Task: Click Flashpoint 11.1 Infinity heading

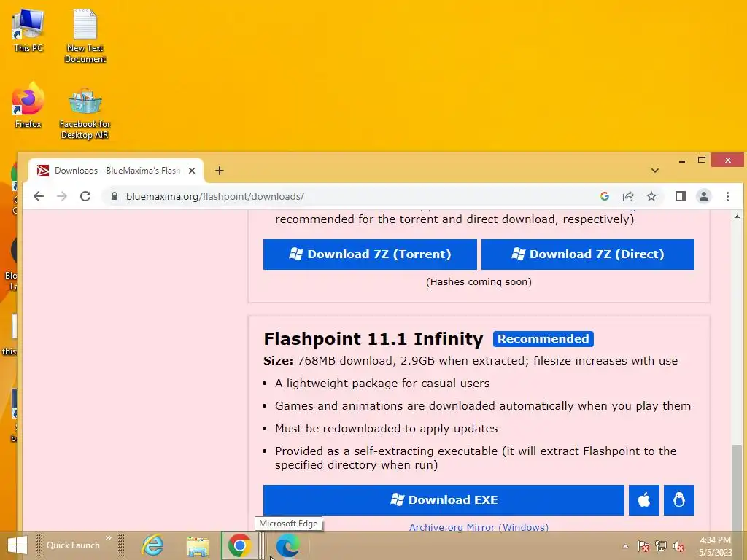Action: point(373,338)
